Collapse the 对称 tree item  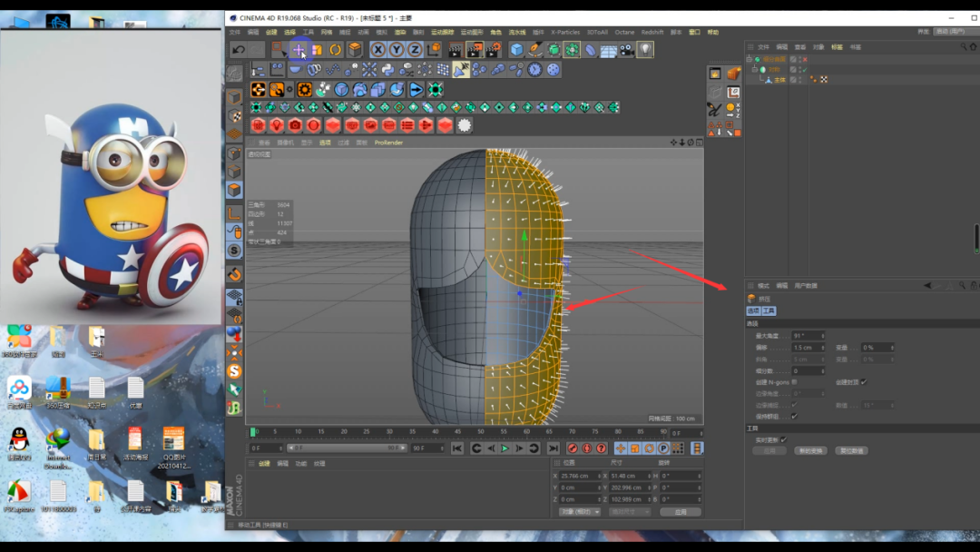tap(755, 69)
